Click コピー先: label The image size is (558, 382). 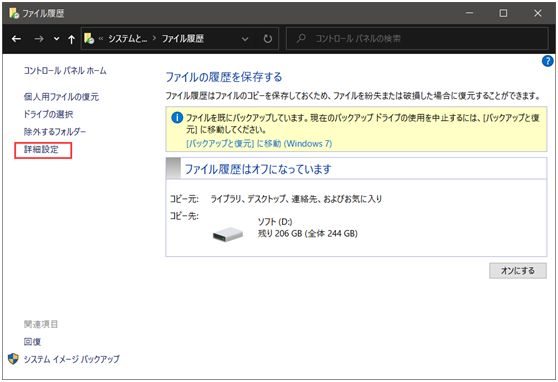(x=184, y=216)
